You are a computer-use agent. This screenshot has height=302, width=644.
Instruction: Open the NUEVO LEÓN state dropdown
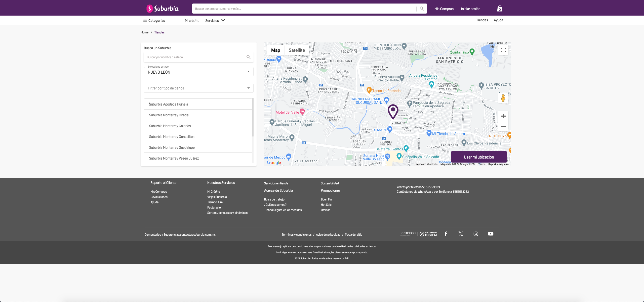[198, 72]
